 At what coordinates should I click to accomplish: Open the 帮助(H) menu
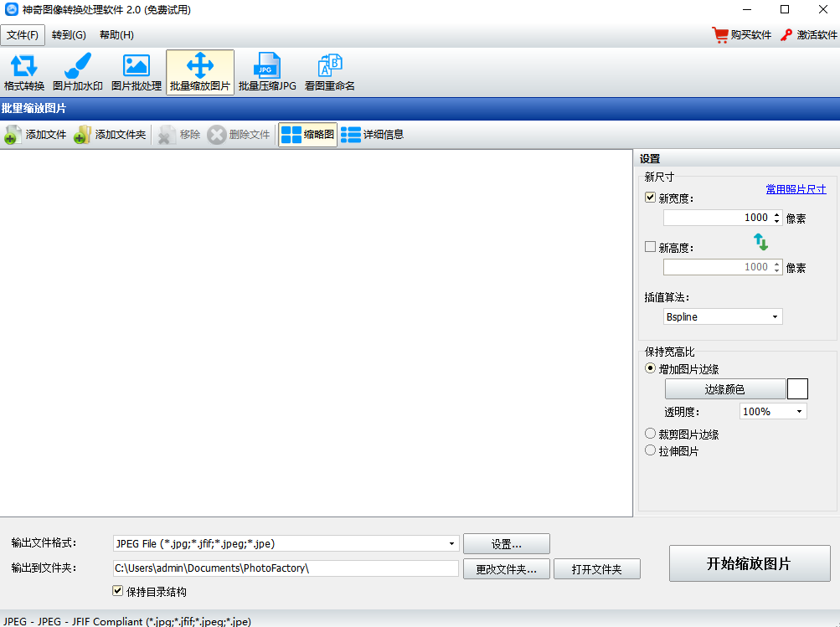coord(116,35)
